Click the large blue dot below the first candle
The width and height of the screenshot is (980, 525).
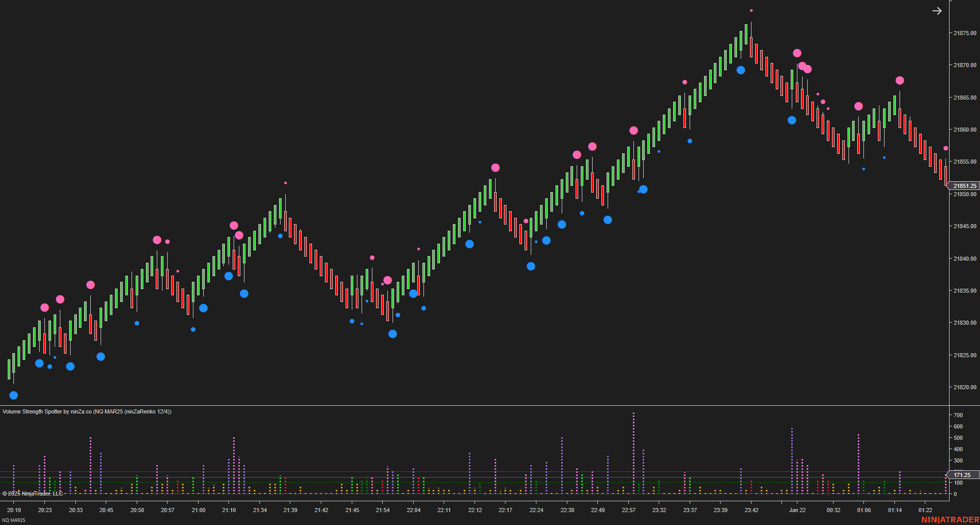[x=12, y=395]
